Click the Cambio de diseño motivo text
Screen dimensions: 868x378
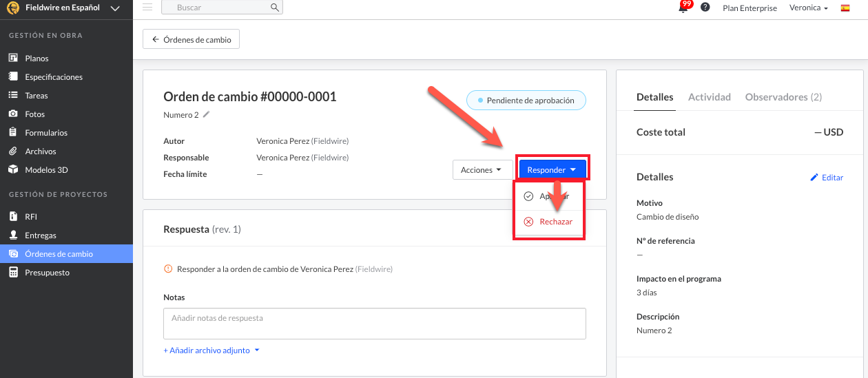click(668, 217)
